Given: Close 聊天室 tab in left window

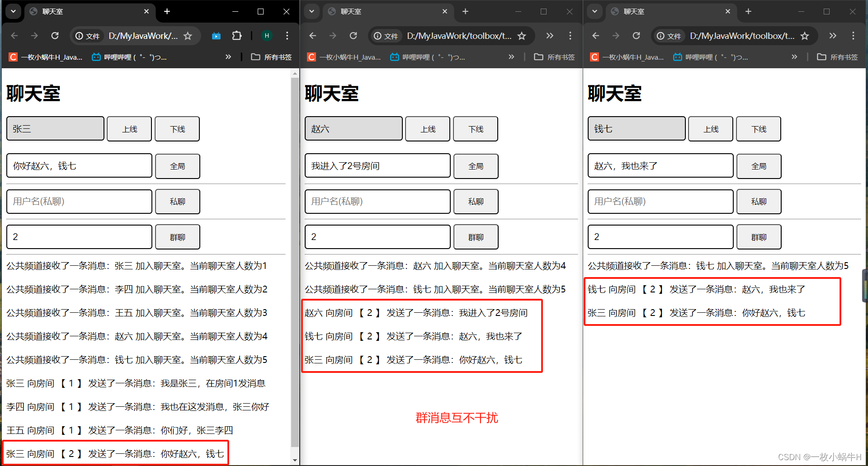Looking at the screenshot, I should [x=146, y=11].
